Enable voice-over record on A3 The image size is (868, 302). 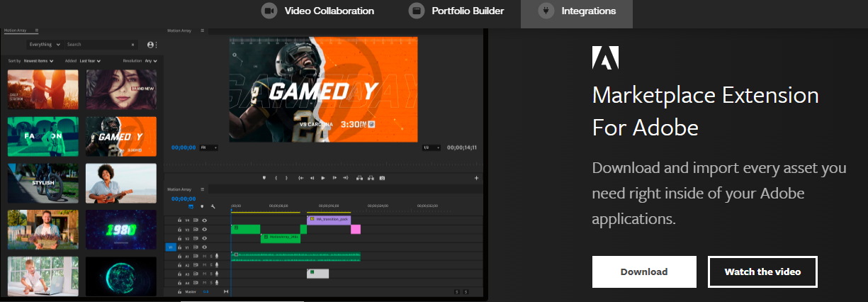point(217,274)
